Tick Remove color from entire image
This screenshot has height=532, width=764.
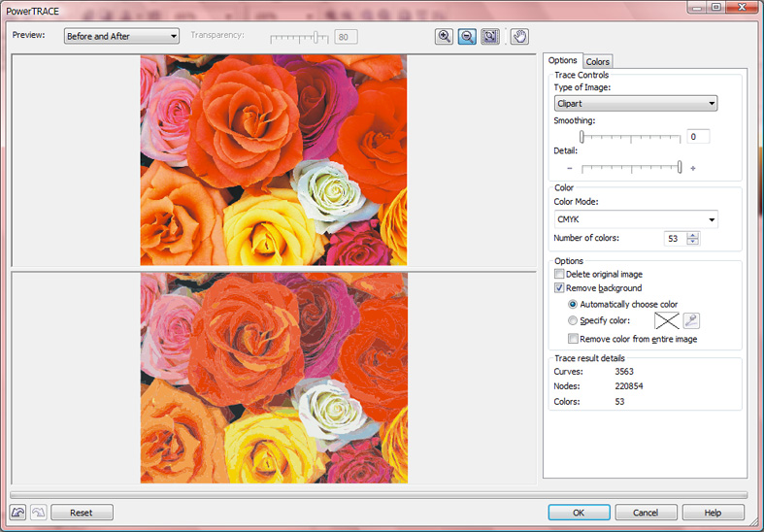point(573,339)
